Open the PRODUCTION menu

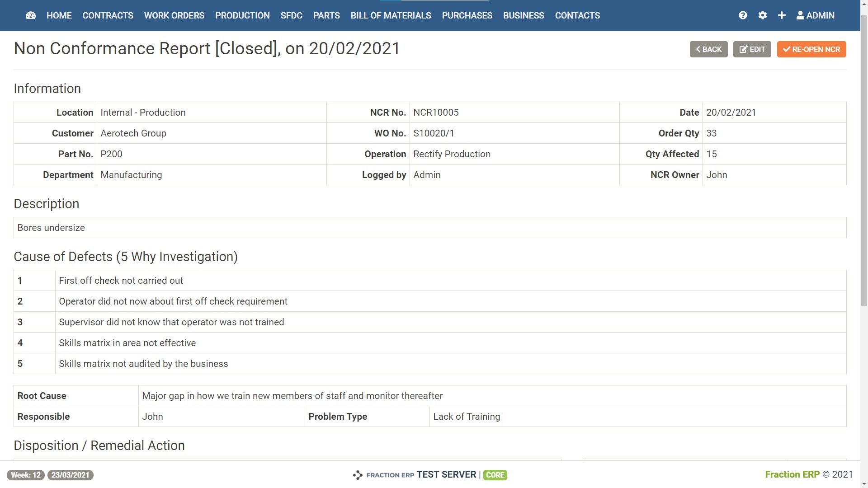pyautogui.click(x=242, y=15)
